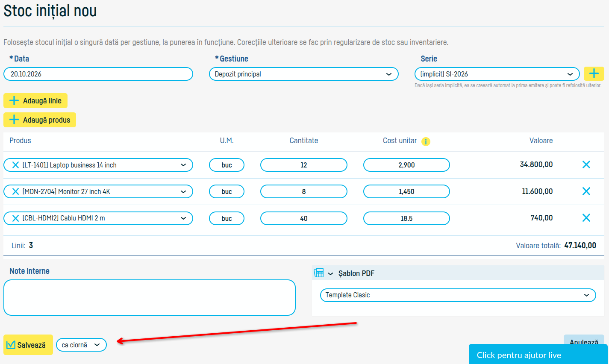The image size is (609, 364).
Task: Clear the Cablu HDMI 2 m product selection
Action: (15, 218)
